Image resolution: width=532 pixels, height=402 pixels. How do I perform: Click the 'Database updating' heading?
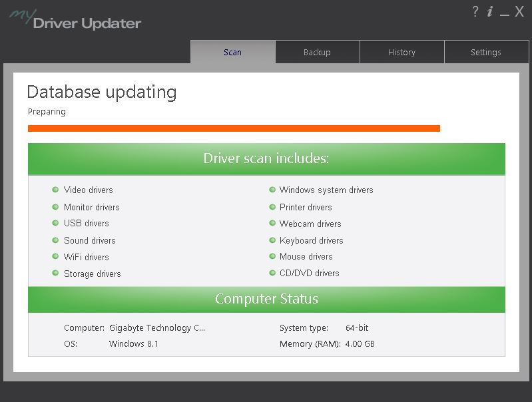pos(102,92)
